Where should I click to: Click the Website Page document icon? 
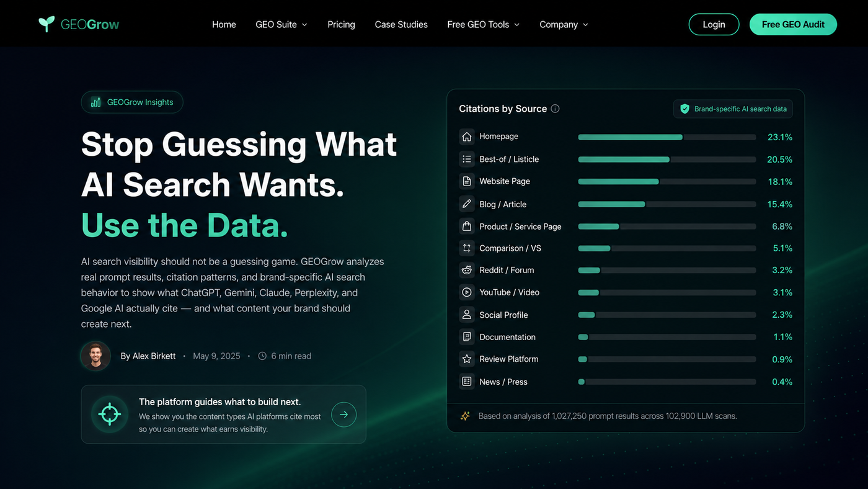tap(467, 181)
